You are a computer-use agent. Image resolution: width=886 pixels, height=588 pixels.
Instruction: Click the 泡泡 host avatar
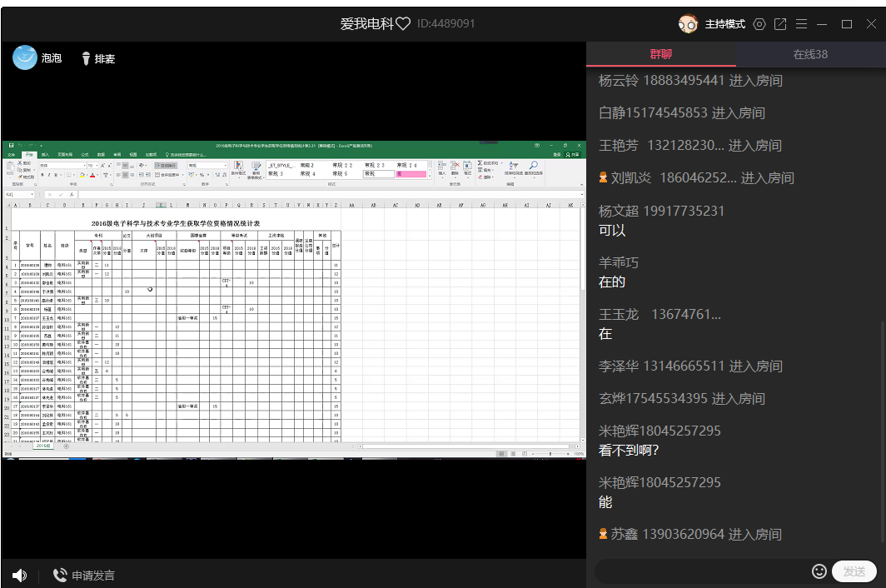point(25,57)
